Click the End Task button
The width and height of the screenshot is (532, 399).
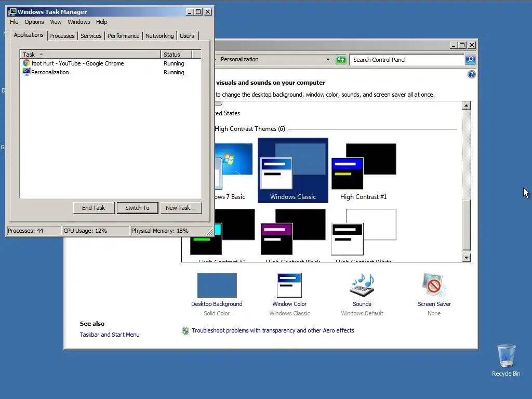[x=94, y=208]
